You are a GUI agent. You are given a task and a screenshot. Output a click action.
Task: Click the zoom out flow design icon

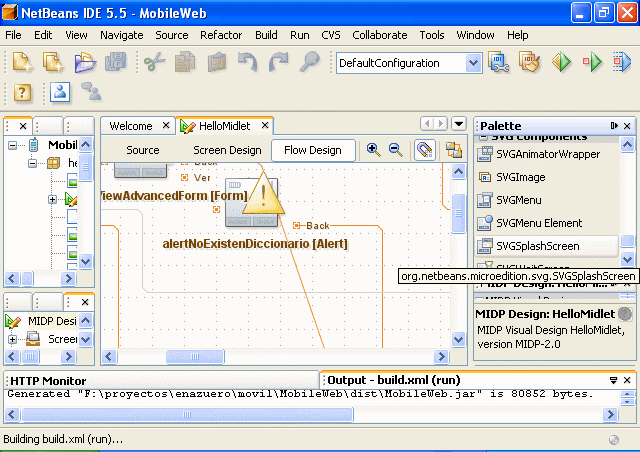click(x=396, y=150)
